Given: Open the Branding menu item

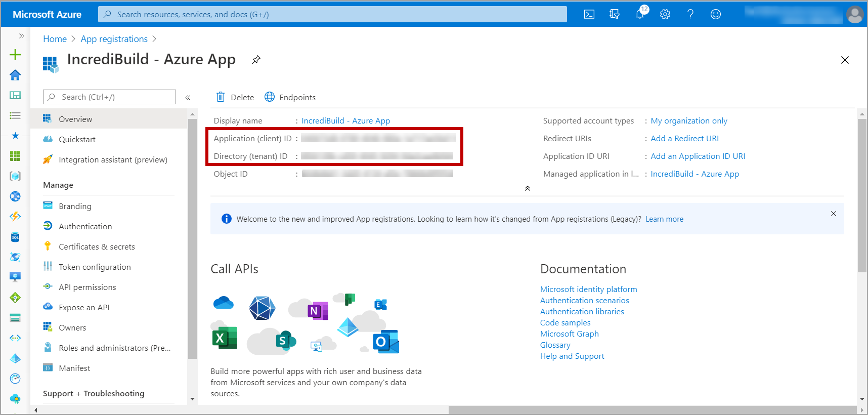Looking at the screenshot, I should point(109,206).
